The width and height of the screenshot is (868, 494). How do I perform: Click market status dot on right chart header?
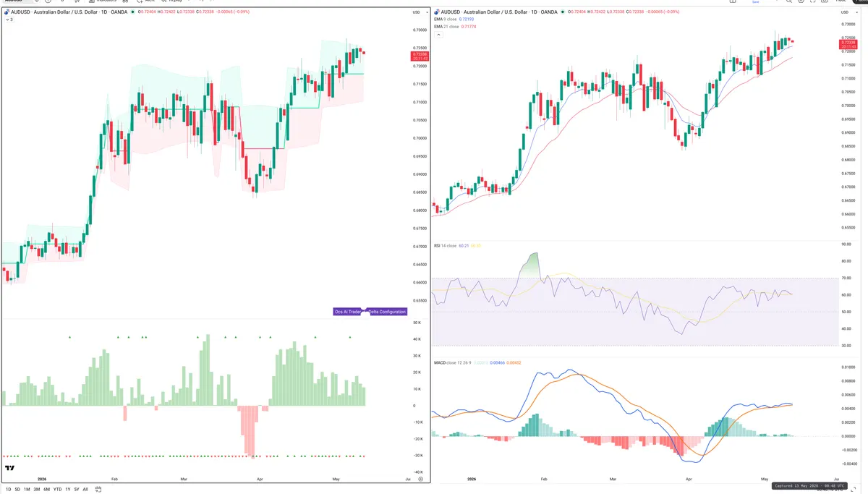coord(563,12)
